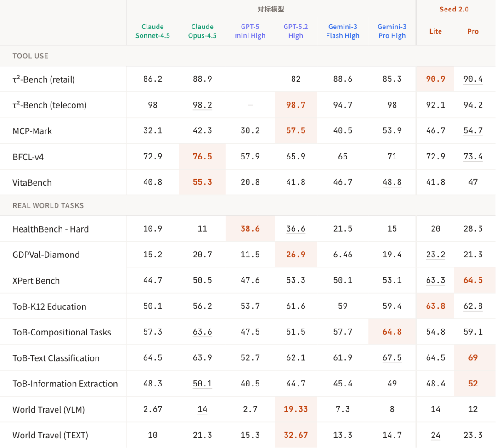Click the GPT-5 mini High header

click(250, 31)
